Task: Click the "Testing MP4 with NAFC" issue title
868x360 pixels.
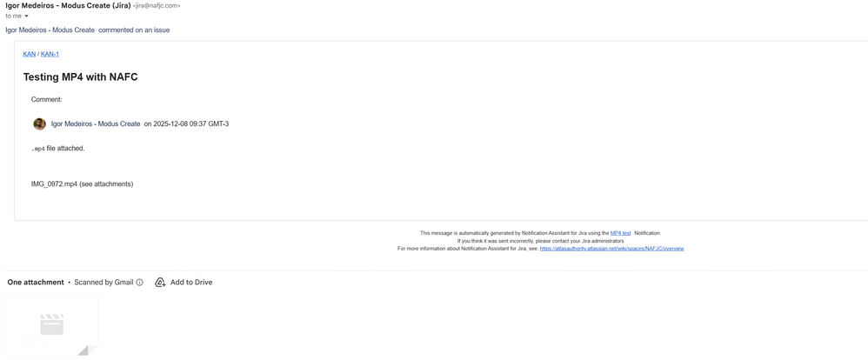Action: (x=80, y=77)
